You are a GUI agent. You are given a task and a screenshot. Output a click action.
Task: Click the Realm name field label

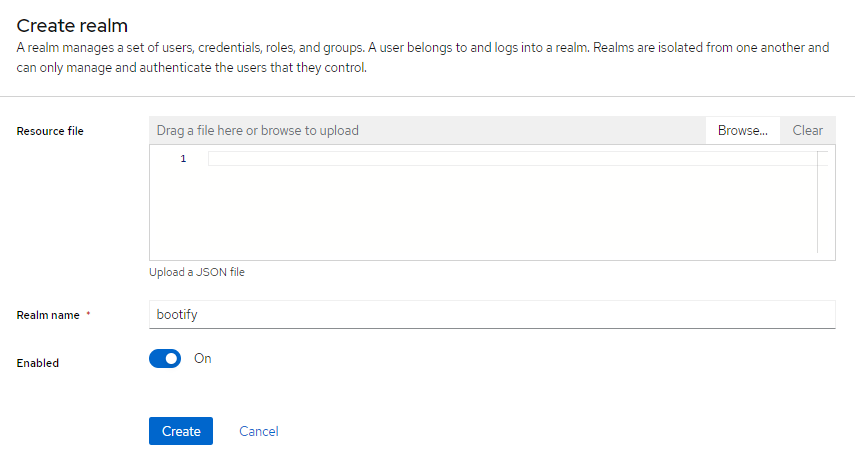[48, 315]
